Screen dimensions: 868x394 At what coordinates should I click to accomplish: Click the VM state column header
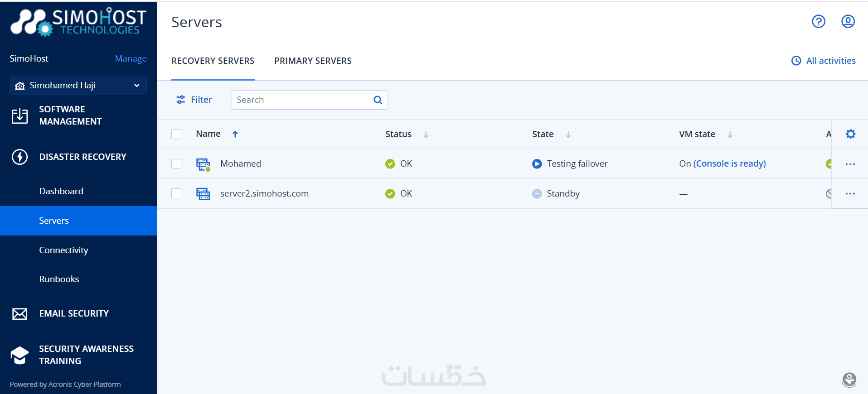pyautogui.click(x=697, y=134)
